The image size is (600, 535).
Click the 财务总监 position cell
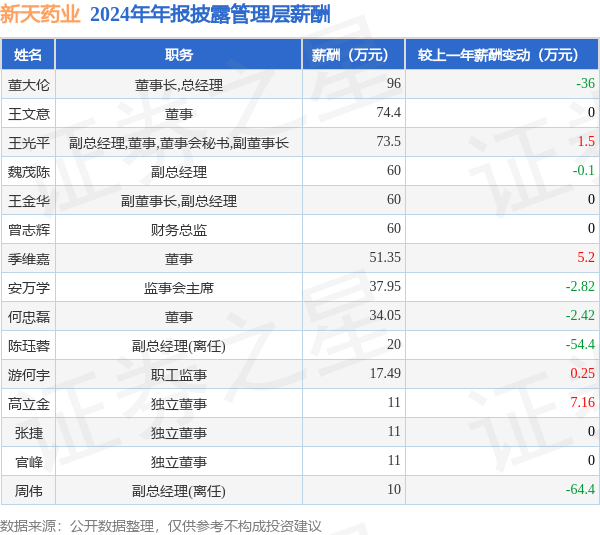click(x=179, y=230)
